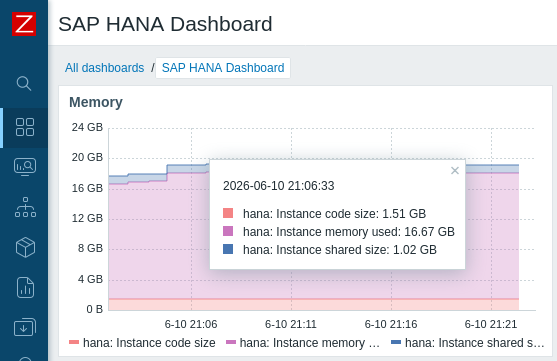
Task: Click the Zabbix logo
Action: point(24,24)
